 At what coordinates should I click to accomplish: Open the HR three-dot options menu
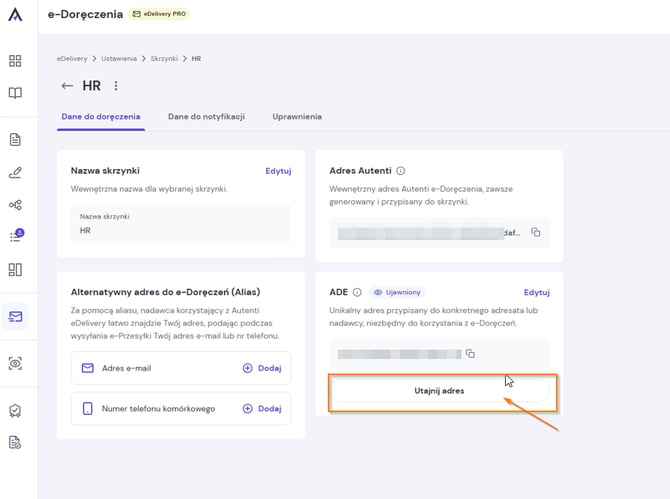point(116,86)
